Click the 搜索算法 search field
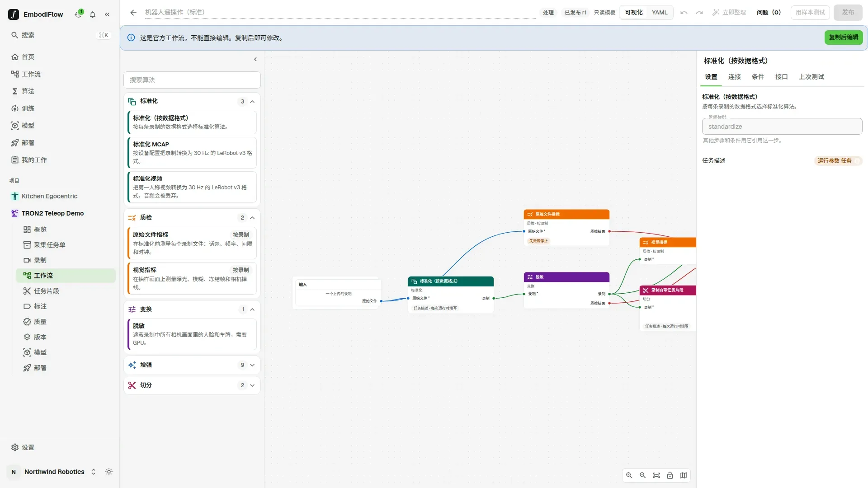Viewport: 868px width, 488px height. click(192, 80)
